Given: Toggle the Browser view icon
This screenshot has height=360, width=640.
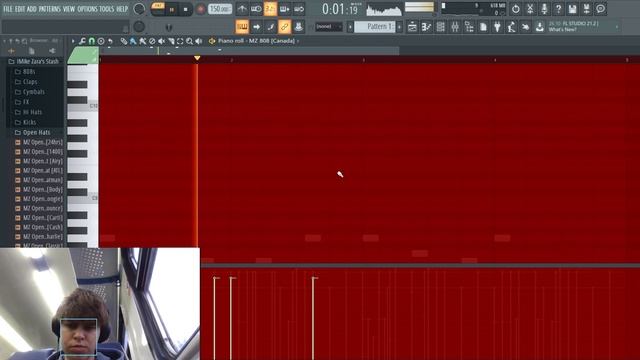Looking at the screenshot, I should click(x=469, y=27).
